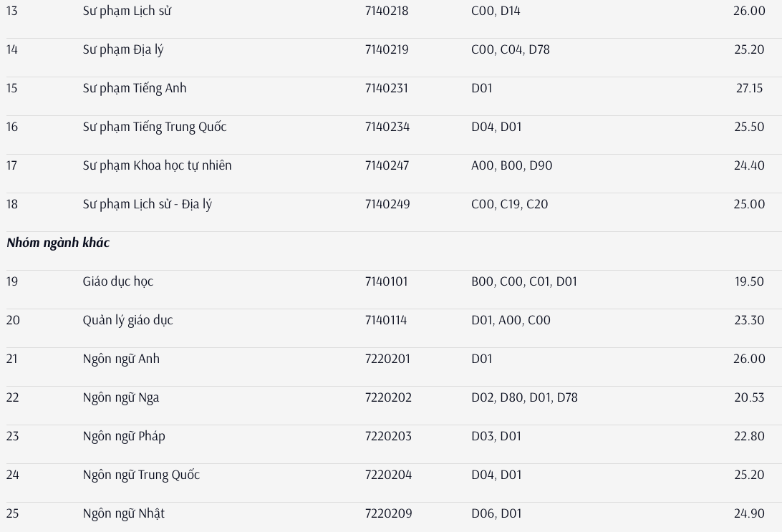
Task: Select the Ngôn ngữ Anh major name
Action: click(x=121, y=359)
